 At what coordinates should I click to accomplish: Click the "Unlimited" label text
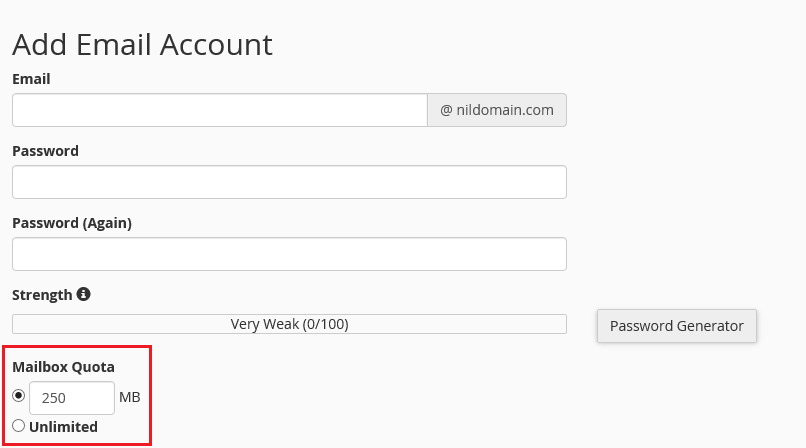coord(63,427)
